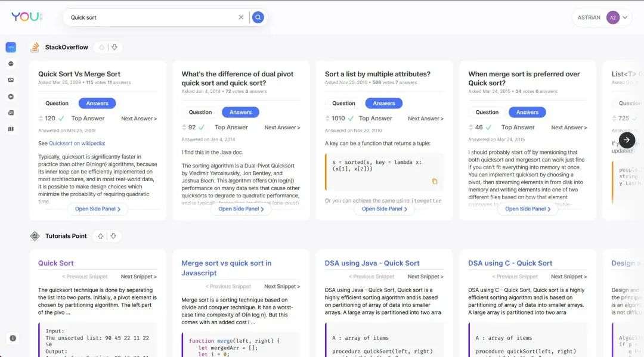Click the "ASTRIAN" username label
Viewport: 644px width, 357px height.
(589, 18)
